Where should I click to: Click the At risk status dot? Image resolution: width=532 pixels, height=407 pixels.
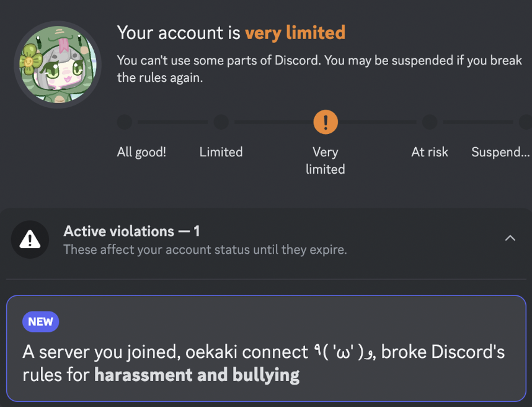[x=429, y=122]
